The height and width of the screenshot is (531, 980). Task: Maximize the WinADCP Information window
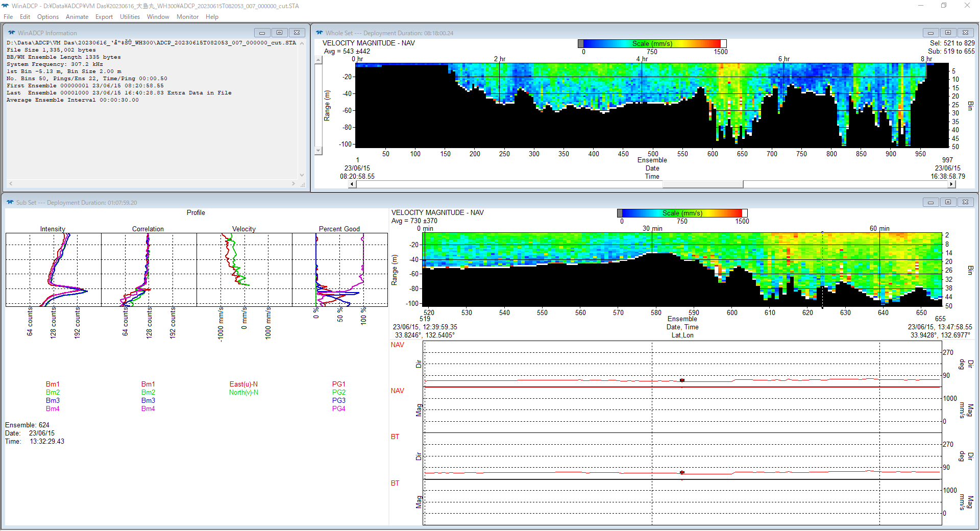point(279,33)
